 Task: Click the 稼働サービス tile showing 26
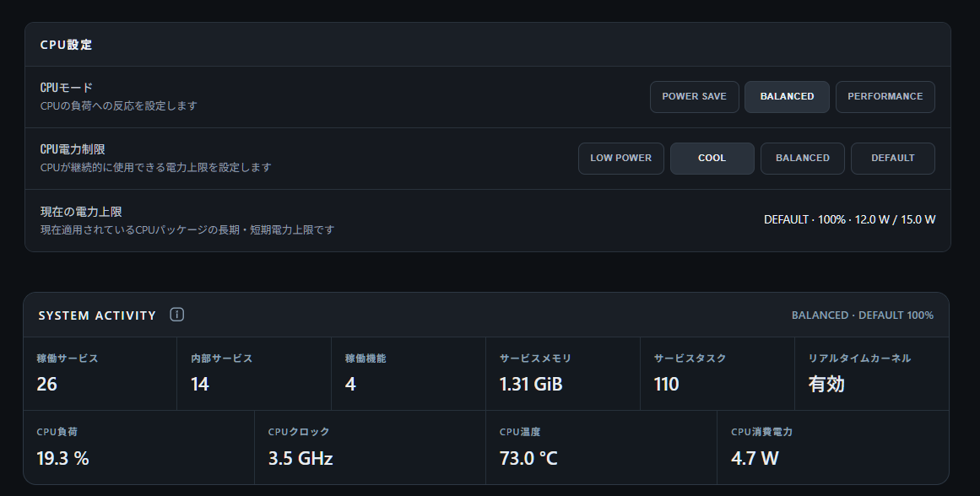tap(100, 374)
